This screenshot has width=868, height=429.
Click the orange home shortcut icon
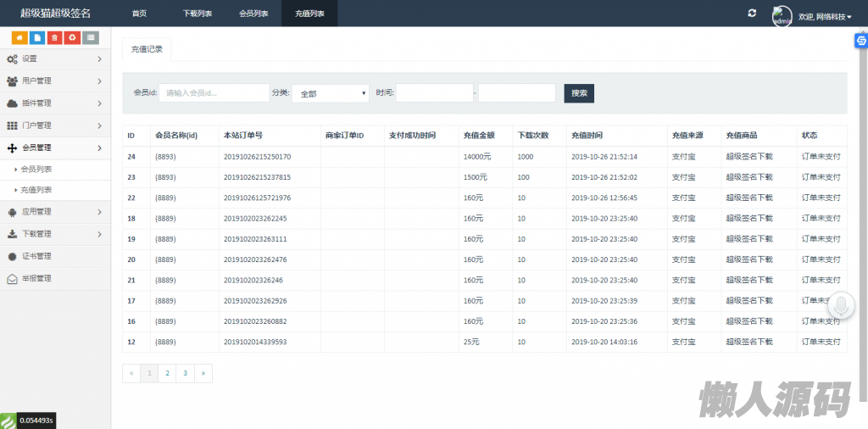pos(19,37)
